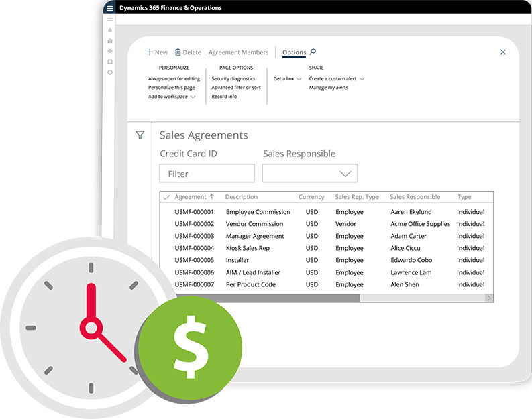Viewport: 532px width, 419px height.
Task: Open the home triangle sidebar icon
Action: tap(110, 30)
